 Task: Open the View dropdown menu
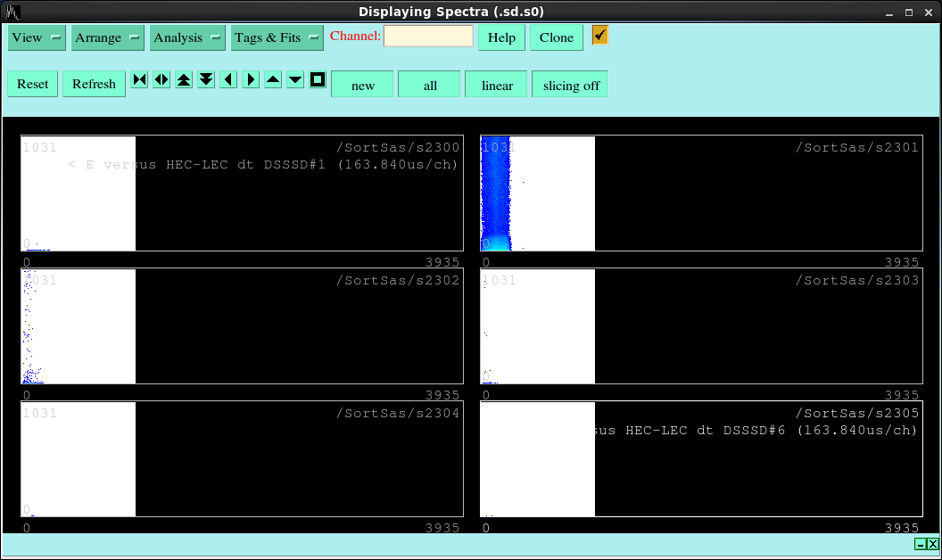coord(37,37)
